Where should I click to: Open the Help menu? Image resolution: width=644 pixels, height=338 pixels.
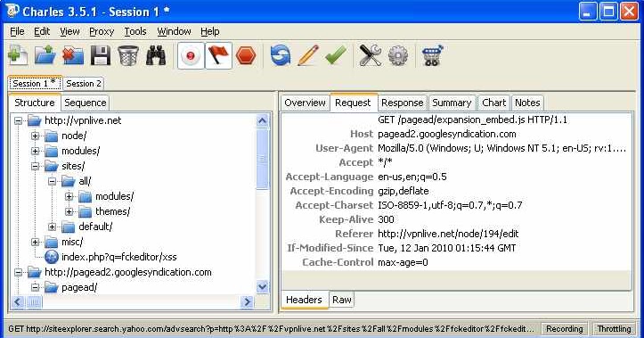(210, 31)
